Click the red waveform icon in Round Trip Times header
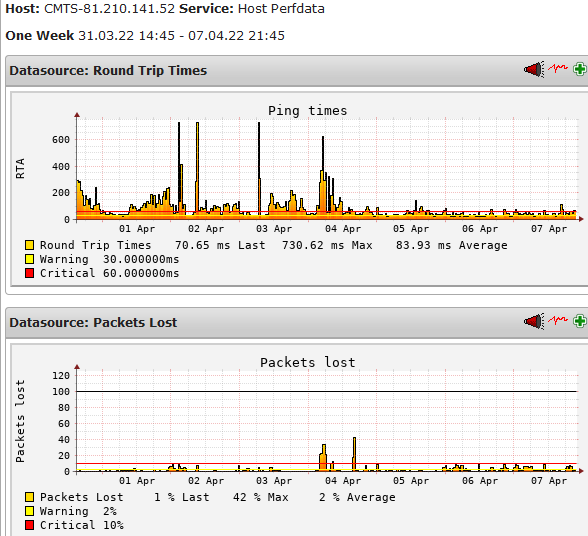Image resolution: width=588 pixels, height=536 pixels. click(558, 68)
